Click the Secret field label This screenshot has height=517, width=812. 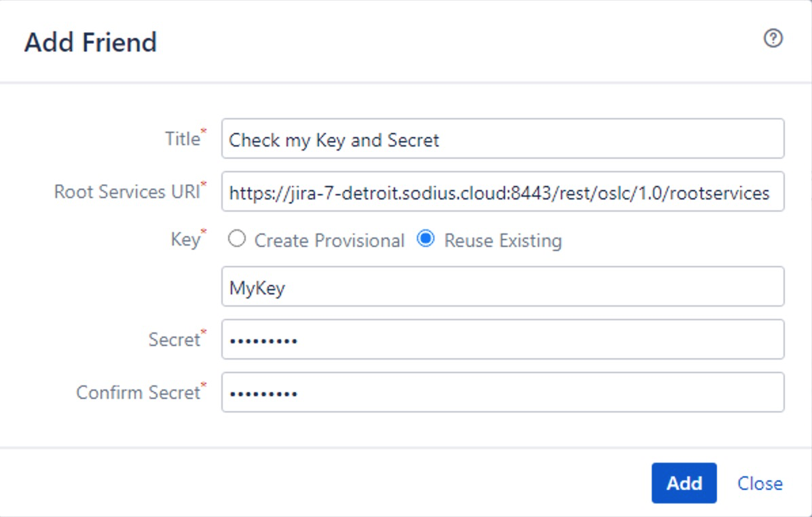point(174,340)
